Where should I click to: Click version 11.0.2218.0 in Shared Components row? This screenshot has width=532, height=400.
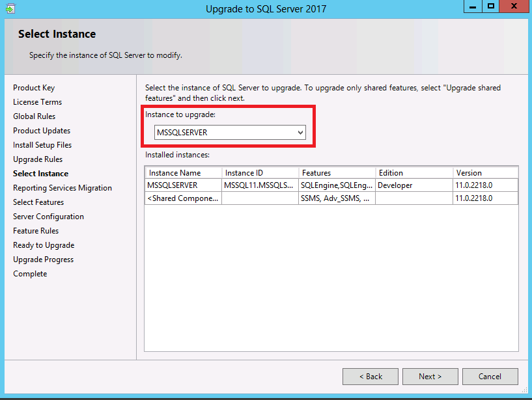[486, 198]
